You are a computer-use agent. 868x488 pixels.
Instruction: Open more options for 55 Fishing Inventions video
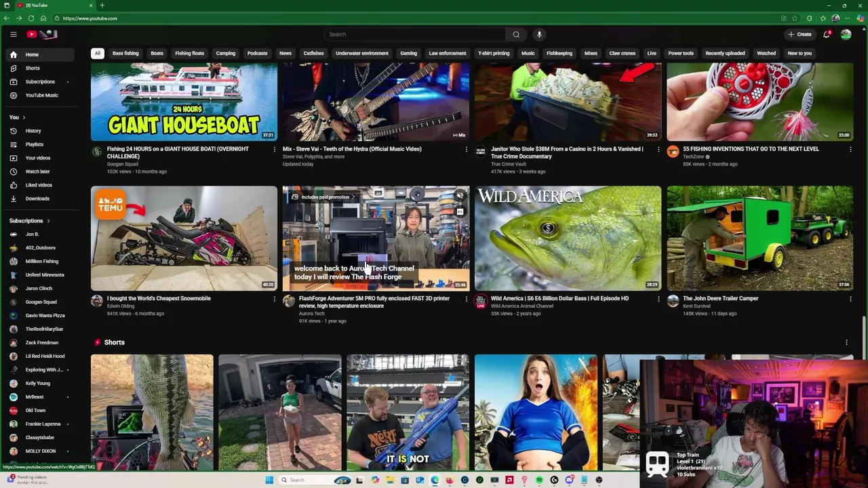(x=850, y=149)
